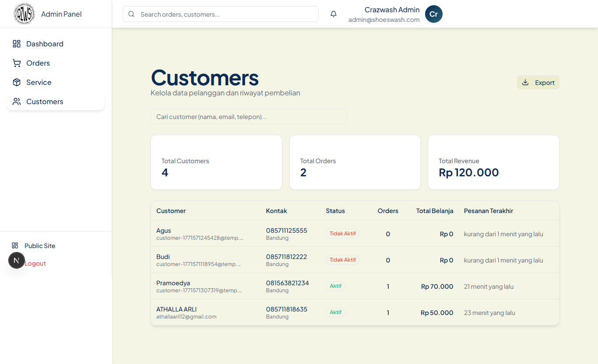This screenshot has width=598, height=364.
Task: Click the magnifier icon in top search bar
Action: pos(131,14)
